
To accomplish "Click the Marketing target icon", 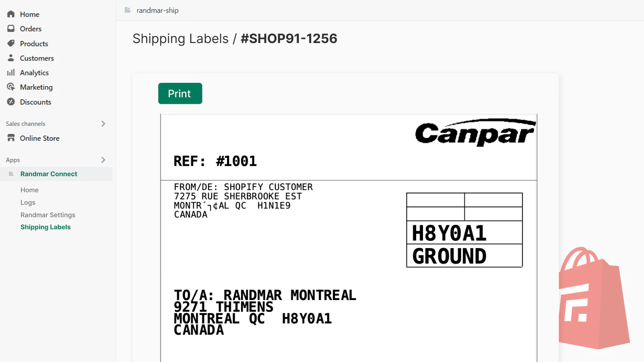I will 11,87.
